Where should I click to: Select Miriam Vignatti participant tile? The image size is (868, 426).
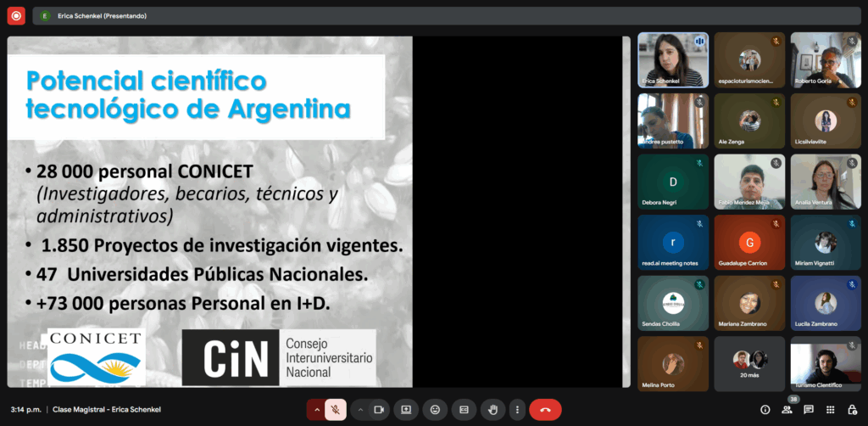[826, 242]
